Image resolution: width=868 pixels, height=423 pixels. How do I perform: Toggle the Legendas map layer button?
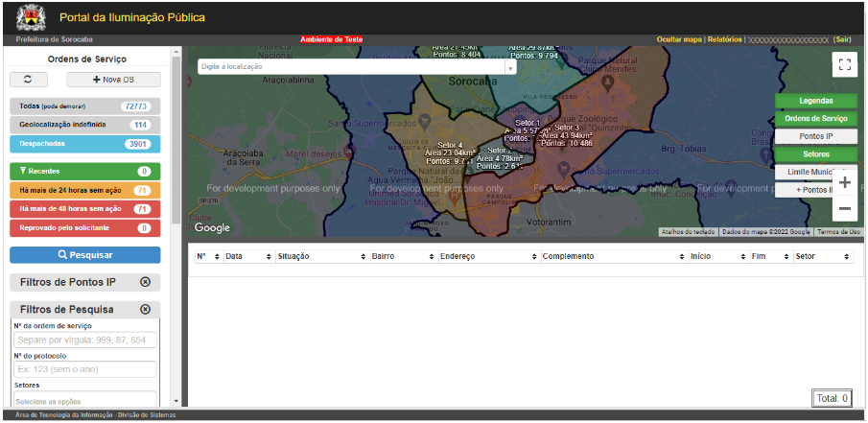pyautogui.click(x=816, y=102)
